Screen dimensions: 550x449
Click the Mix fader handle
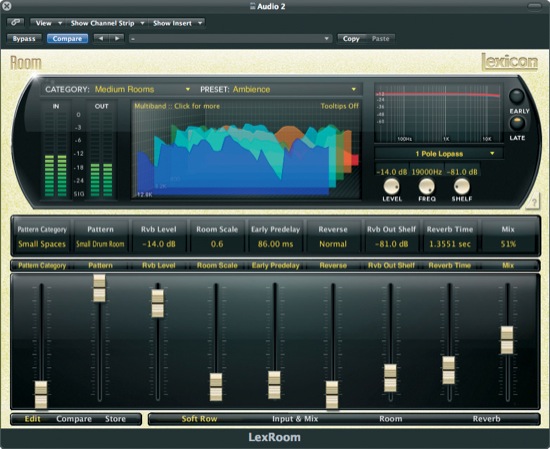[507, 340]
